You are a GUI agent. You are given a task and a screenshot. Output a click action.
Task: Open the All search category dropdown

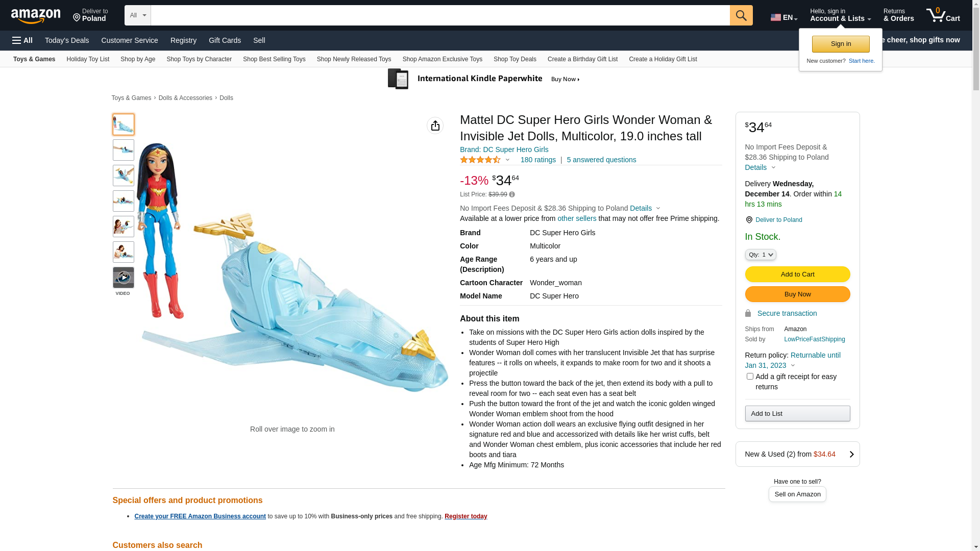[x=138, y=15]
